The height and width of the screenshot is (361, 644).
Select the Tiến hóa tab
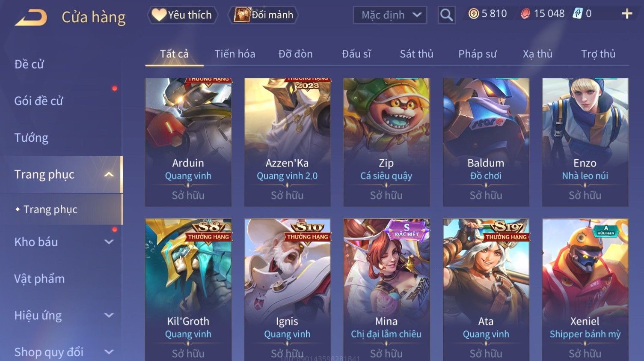click(x=234, y=54)
